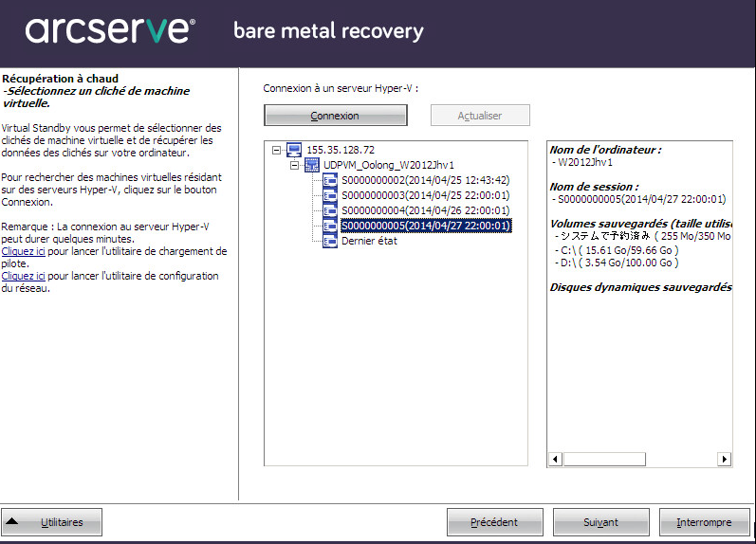
Task: Click the horizontal scrollbar thumb in details pane
Action: tap(604, 459)
